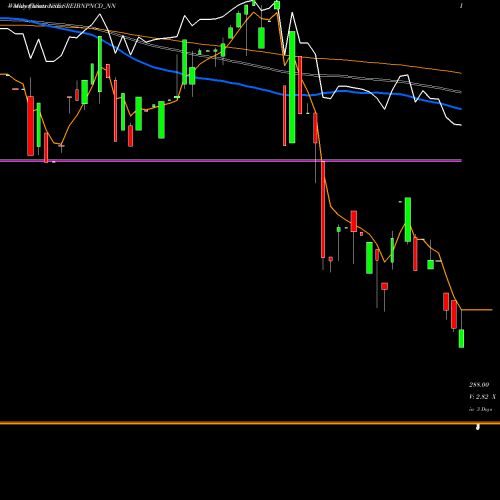Viewport: 500px width, 500px height.
Task: Click the long red candle crossing the magenta line
Action: pos(323,210)
